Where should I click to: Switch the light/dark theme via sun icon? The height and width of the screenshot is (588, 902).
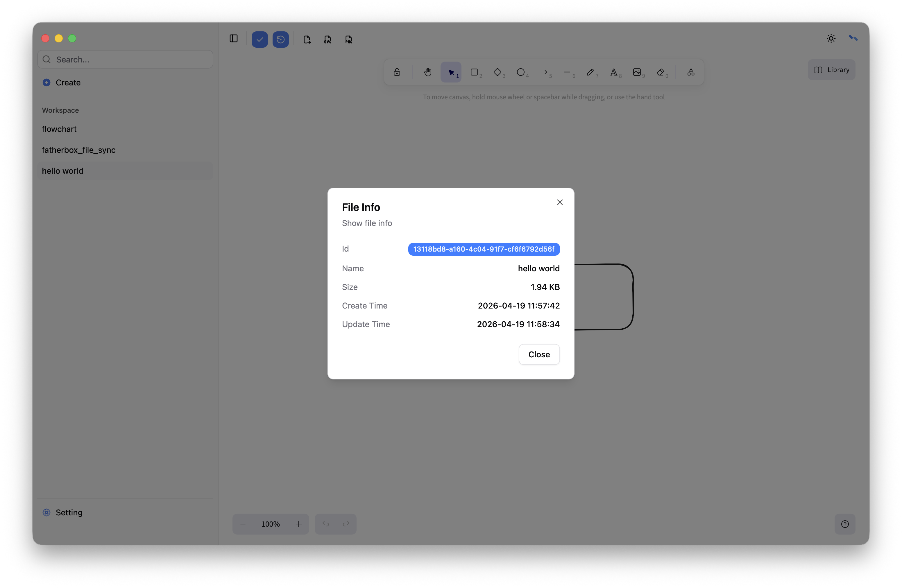click(831, 38)
